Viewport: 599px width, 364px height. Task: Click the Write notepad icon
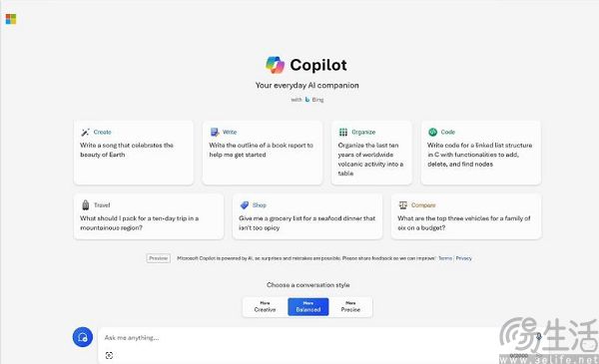tap(215, 132)
